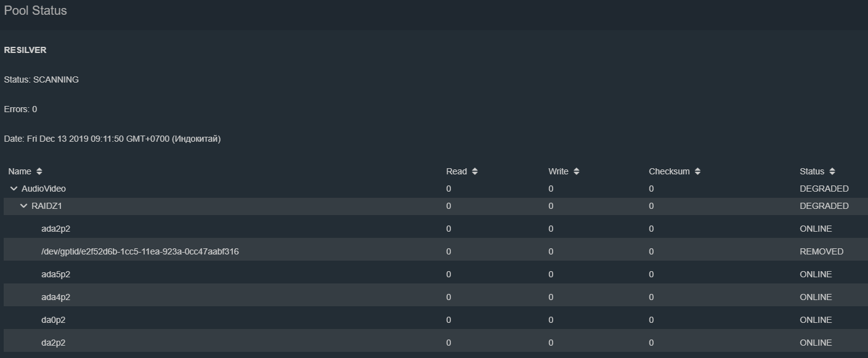Viewport: 868px width, 358px height.
Task: Click the Status column header label
Action: [x=811, y=171]
